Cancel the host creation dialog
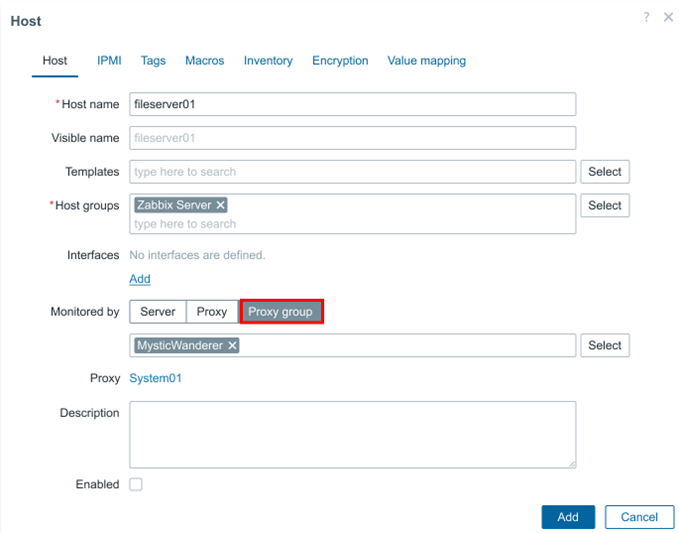This screenshot has height=533, width=679. pyautogui.click(x=639, y=517)
